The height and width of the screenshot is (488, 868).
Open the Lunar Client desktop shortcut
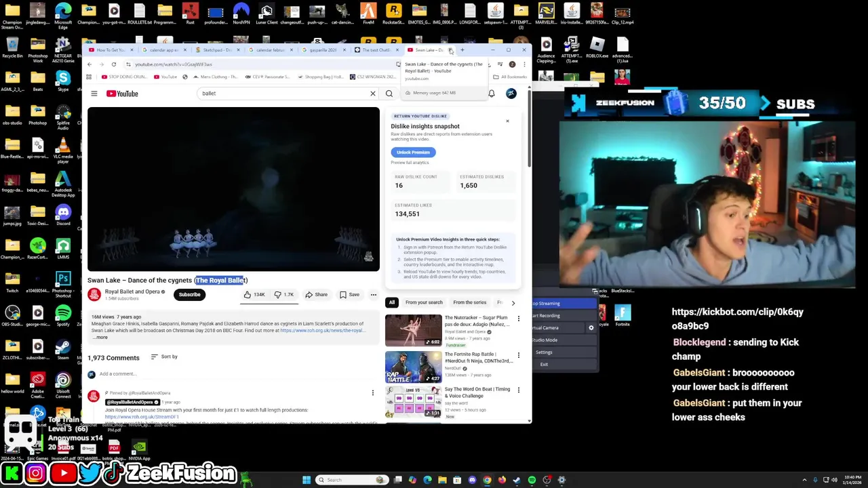(266, 14)
